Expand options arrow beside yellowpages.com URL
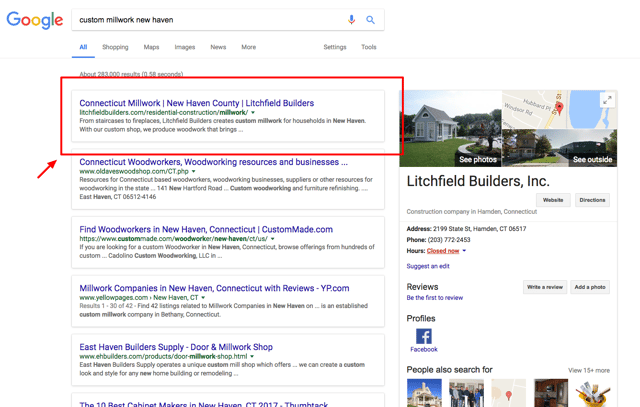Image resolution: width=640 pixels, height=407 pixels. [203, 298]
